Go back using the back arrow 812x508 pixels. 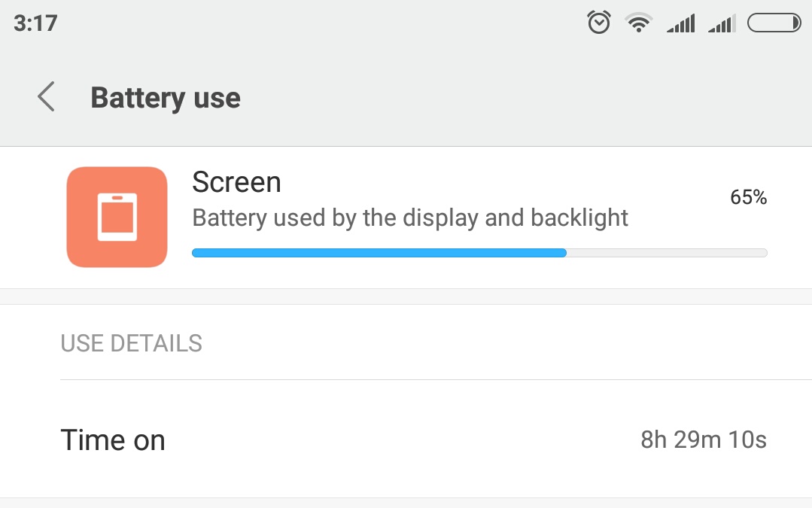pyautogui.click(x=47, y=98)
